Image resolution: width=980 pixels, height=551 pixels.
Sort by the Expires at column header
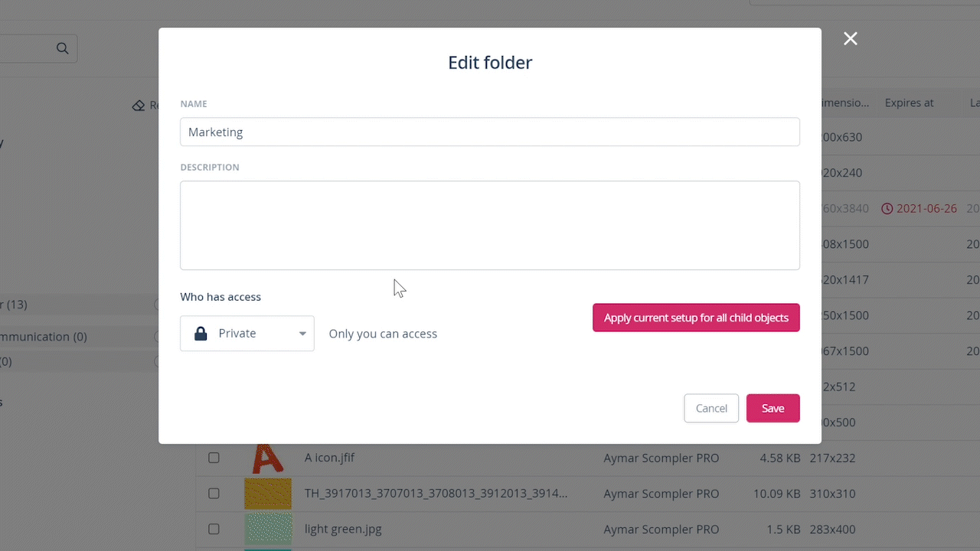pos(909,103)
